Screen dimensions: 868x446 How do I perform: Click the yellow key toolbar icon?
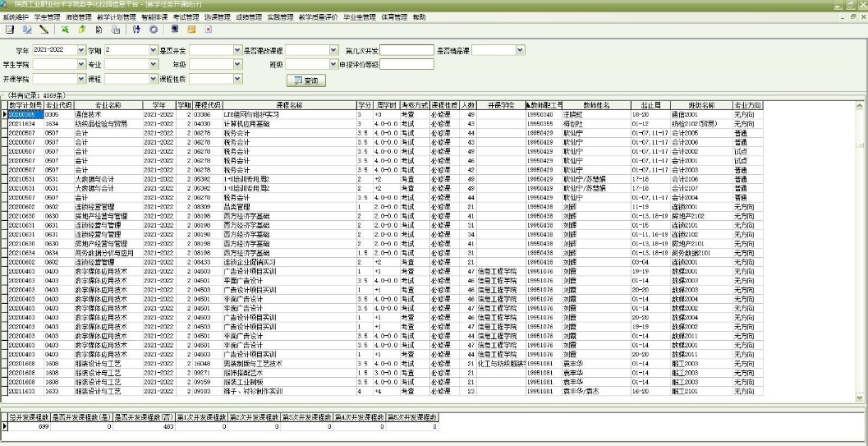pyautogui.click(x=191, y=30)
